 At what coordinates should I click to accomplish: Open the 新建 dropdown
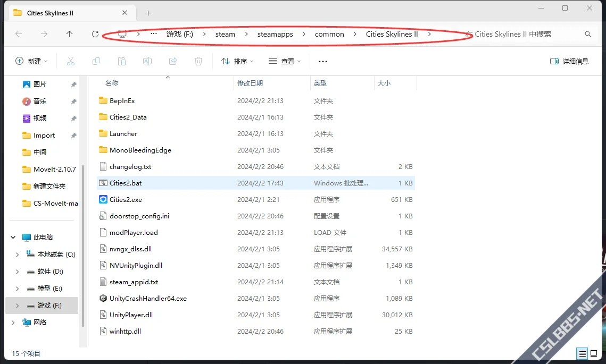[31, 61]
